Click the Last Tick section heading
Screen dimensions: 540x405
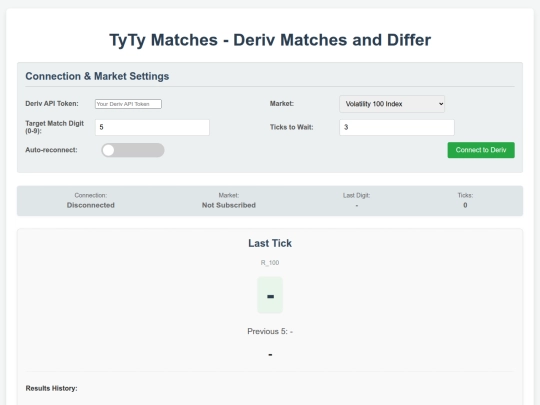coord(270,243)
